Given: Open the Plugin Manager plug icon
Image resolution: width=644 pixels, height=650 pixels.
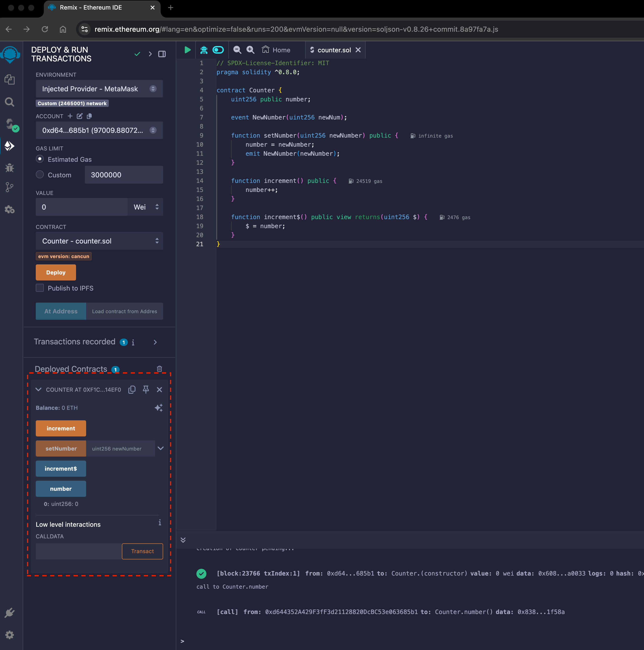Looking at the screenshot, I should point(10,613).
